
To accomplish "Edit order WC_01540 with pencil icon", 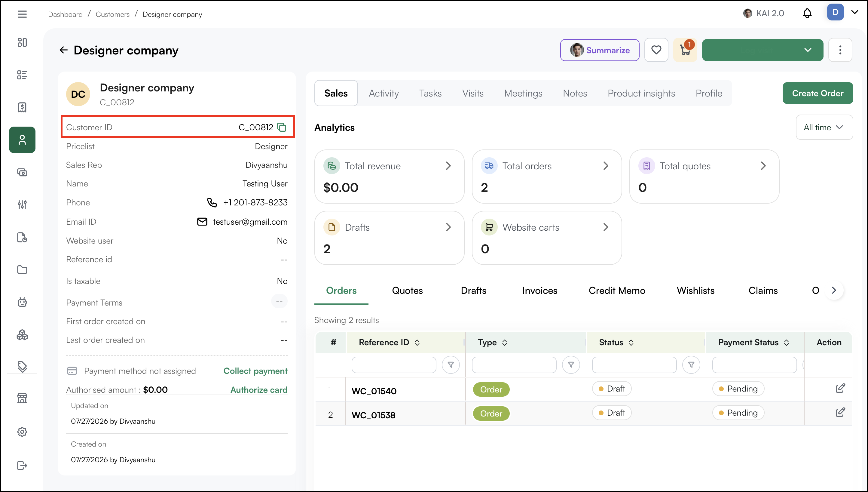I will [840, 388].
